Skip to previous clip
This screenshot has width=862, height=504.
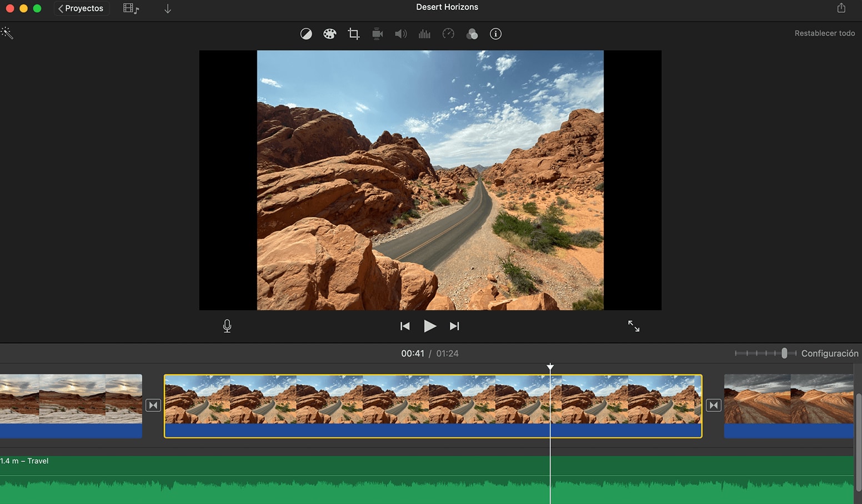tap(405, 326)
